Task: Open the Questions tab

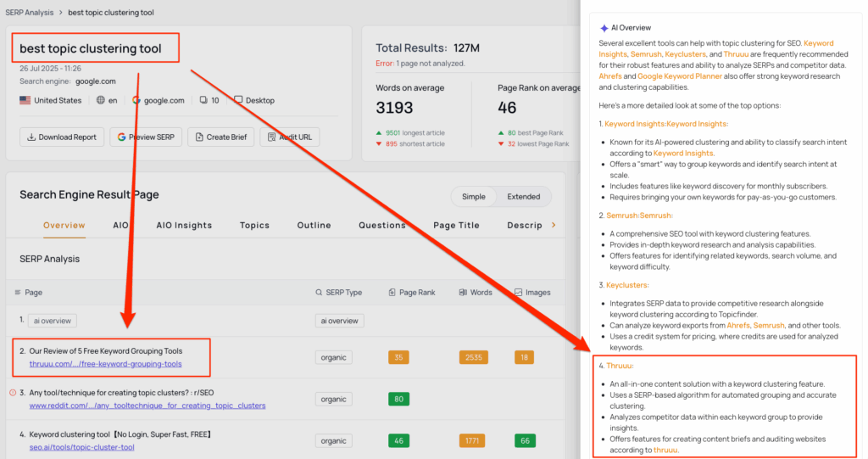Action: 382,225
